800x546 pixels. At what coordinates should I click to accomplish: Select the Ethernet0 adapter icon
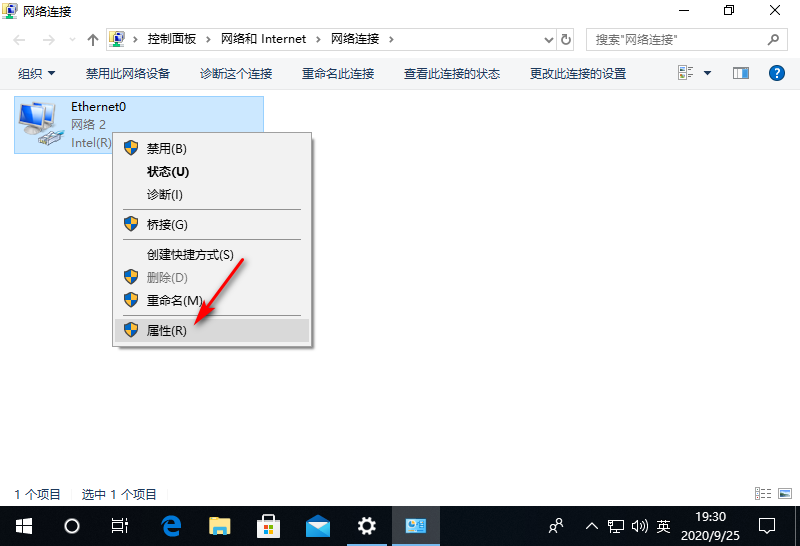point(41,124)
